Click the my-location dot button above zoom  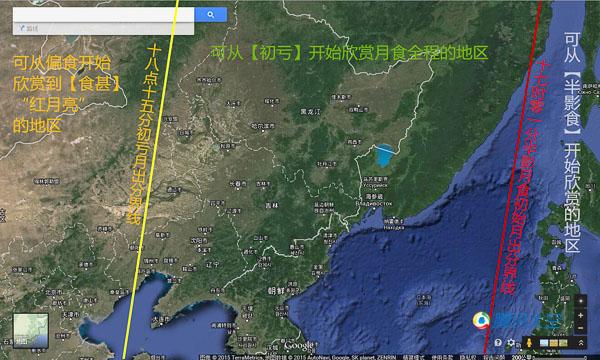[x=581, y=301]
